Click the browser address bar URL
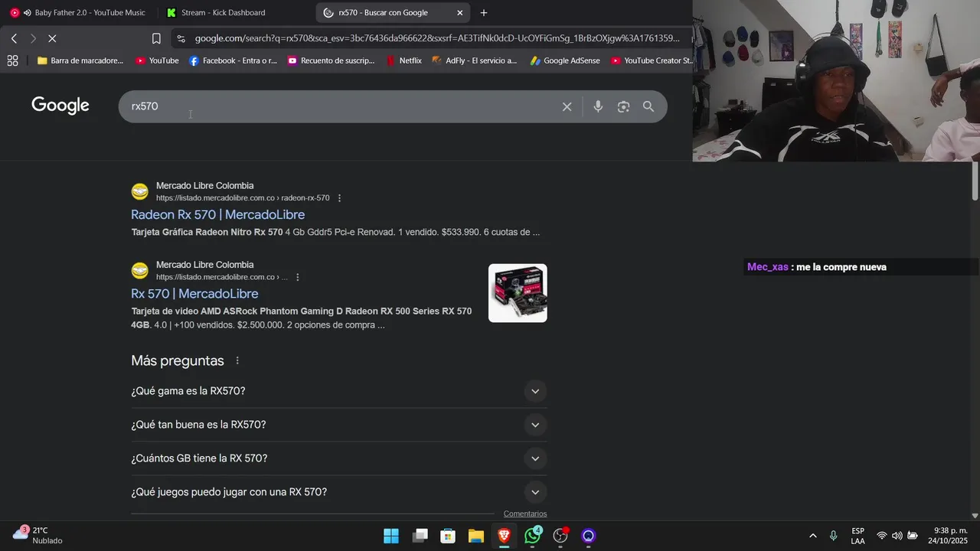Screen dimensions: 980x551 pyautogui.click(x=436, y=38)
